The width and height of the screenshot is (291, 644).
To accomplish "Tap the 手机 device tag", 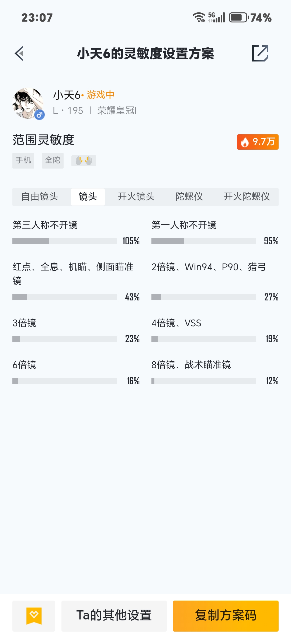I will (x=23, y=160).
